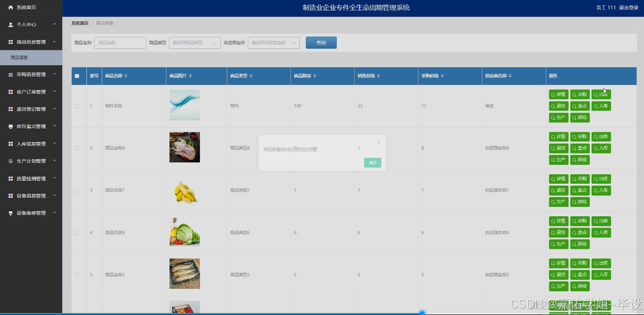644x315 pixels.
Task: Open the raw chicken image of 商品名称8
Action: click(x=185, y=147)
